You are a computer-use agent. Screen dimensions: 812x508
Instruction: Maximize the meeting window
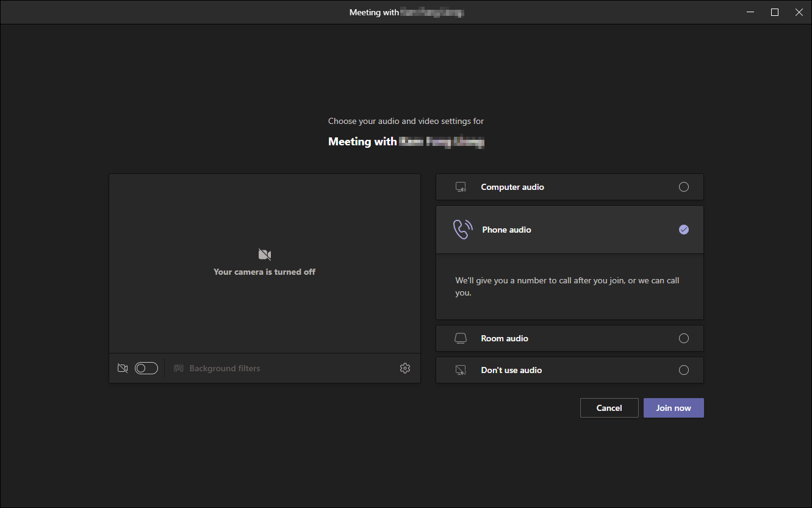coord(775,12)
